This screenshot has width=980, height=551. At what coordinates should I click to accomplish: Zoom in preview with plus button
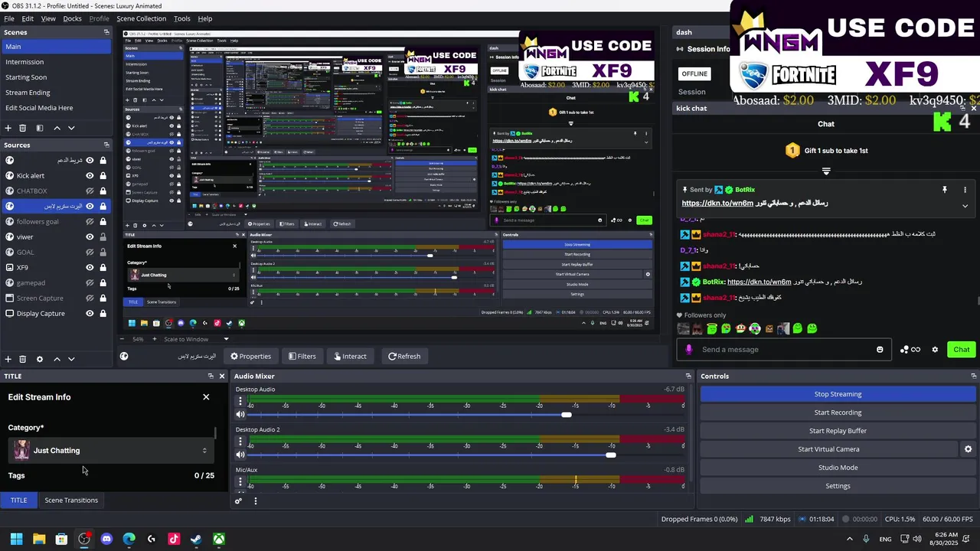[x=155, y=339]
